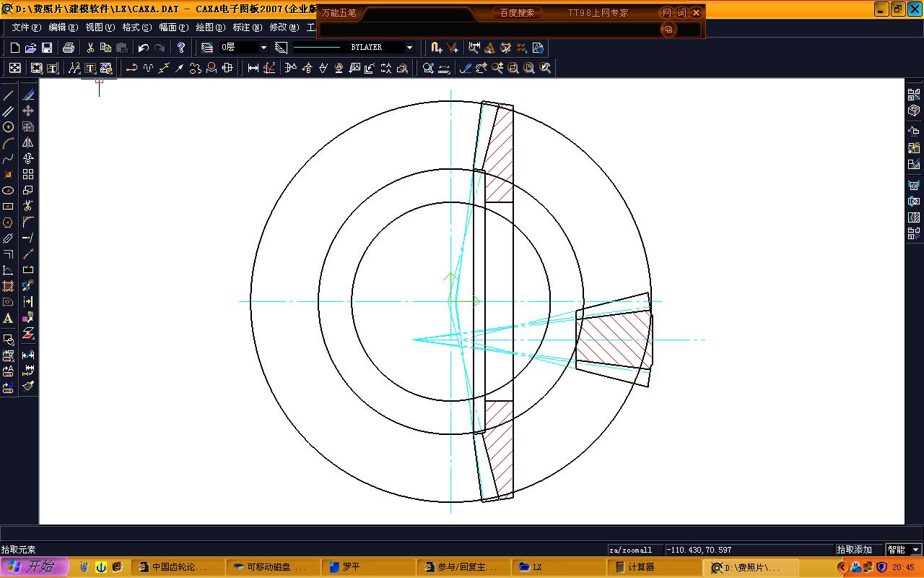Click the 开始 Start button

point(35,567)
